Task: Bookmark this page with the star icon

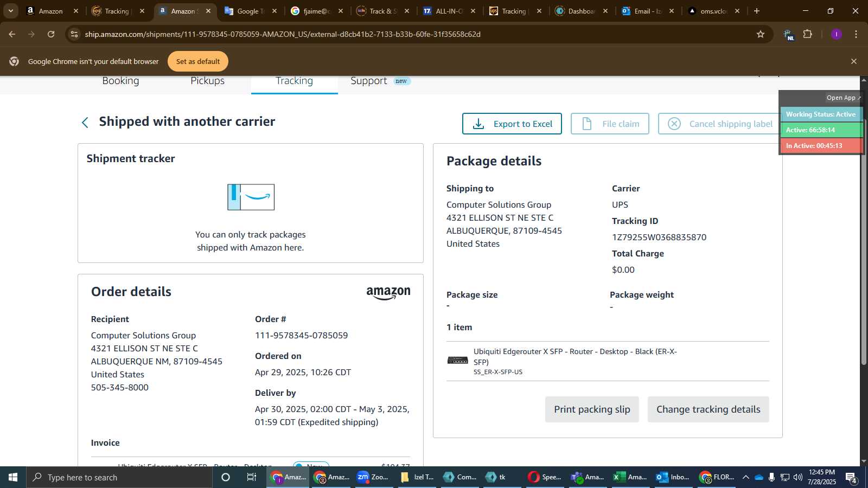Action: (x=761, y=34)
